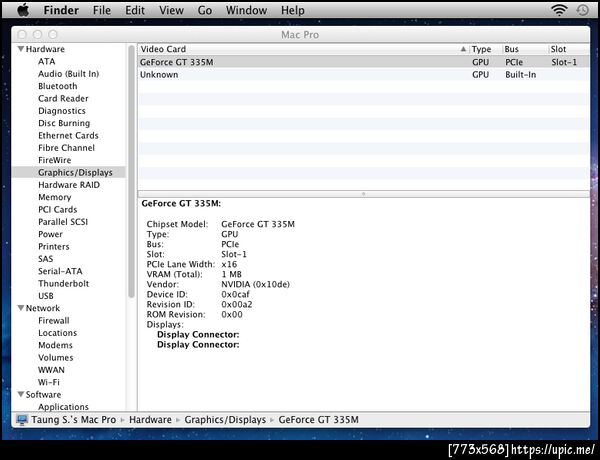
Task: Click the computer icon in path bar
Action: pyautogui.click(x=22, y=420)
